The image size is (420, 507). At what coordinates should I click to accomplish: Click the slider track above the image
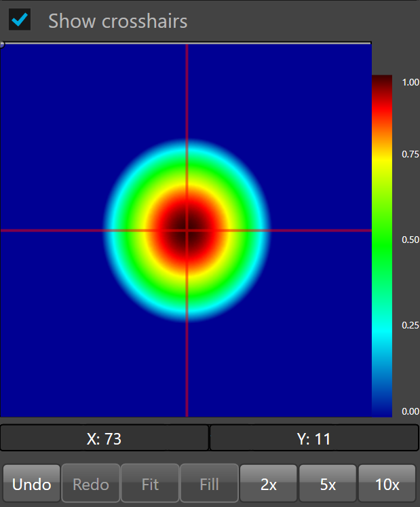tap(187, 43)
